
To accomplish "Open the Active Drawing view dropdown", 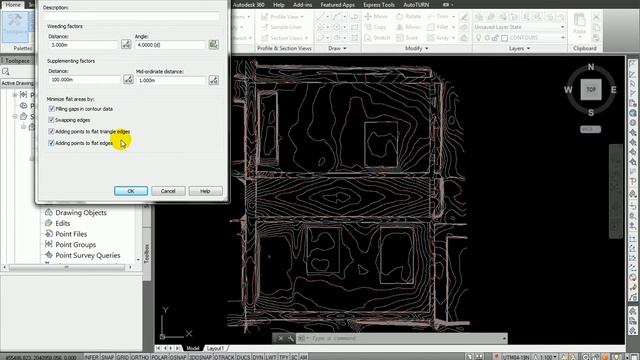I will (17, 83).
